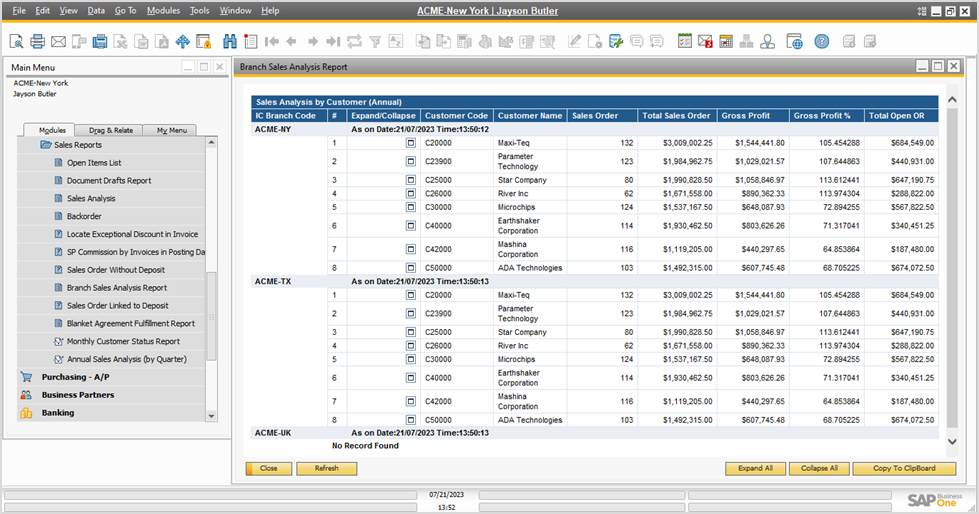Click the Send Email envelope icon
This screenshot has width=979, height=514.
[x=58, y=41]
